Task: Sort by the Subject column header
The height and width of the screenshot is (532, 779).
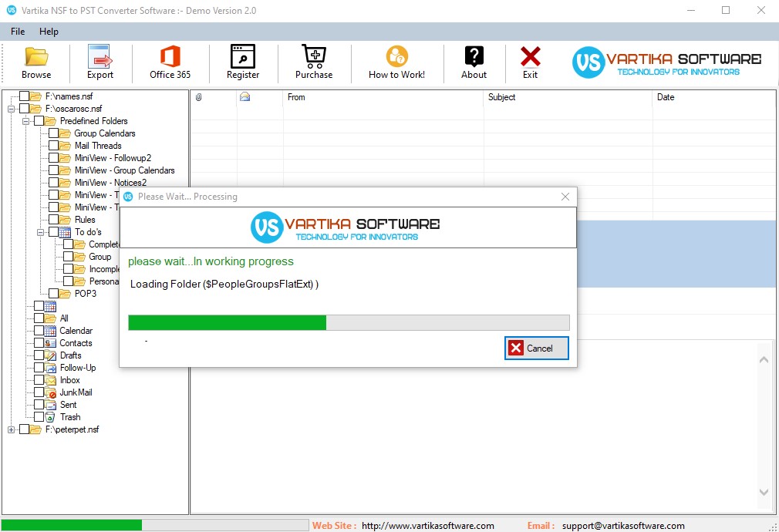Action: pyautogui.click(x=568, y=97)
